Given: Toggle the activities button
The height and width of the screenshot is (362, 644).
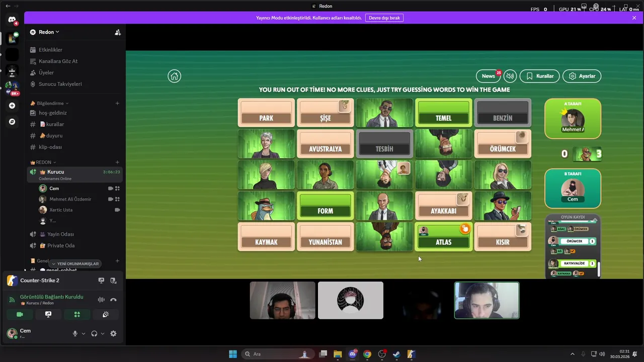Looking at the screenshot, I should [77, 314].
